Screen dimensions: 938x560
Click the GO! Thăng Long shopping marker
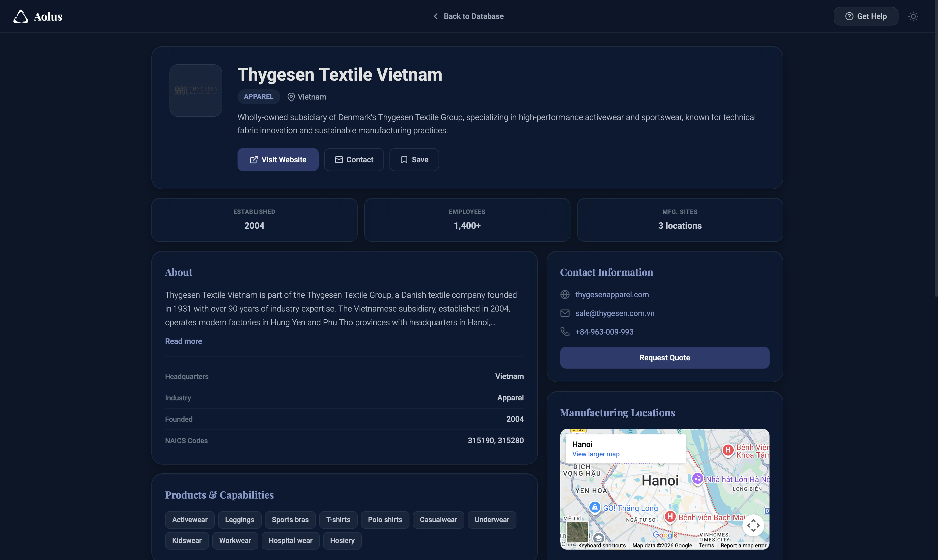595,507
